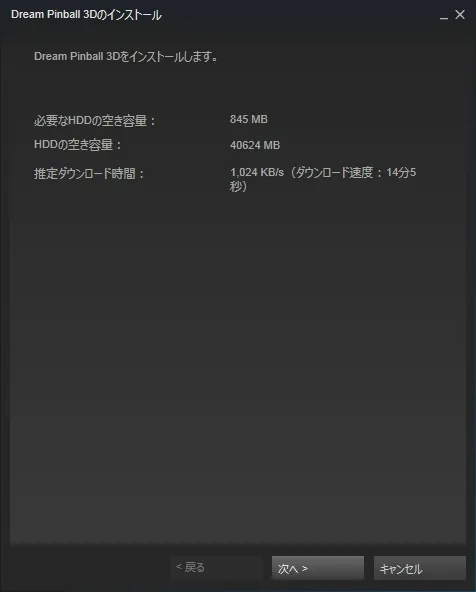Proceed with the 次へ > button
476x592 pixels.
point(318,568)
